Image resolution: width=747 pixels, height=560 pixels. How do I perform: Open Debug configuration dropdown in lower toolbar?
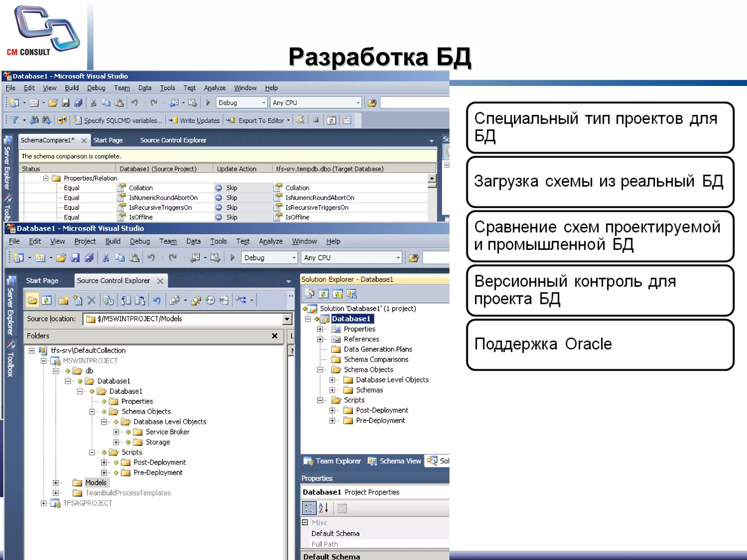[x=269, y=258]
